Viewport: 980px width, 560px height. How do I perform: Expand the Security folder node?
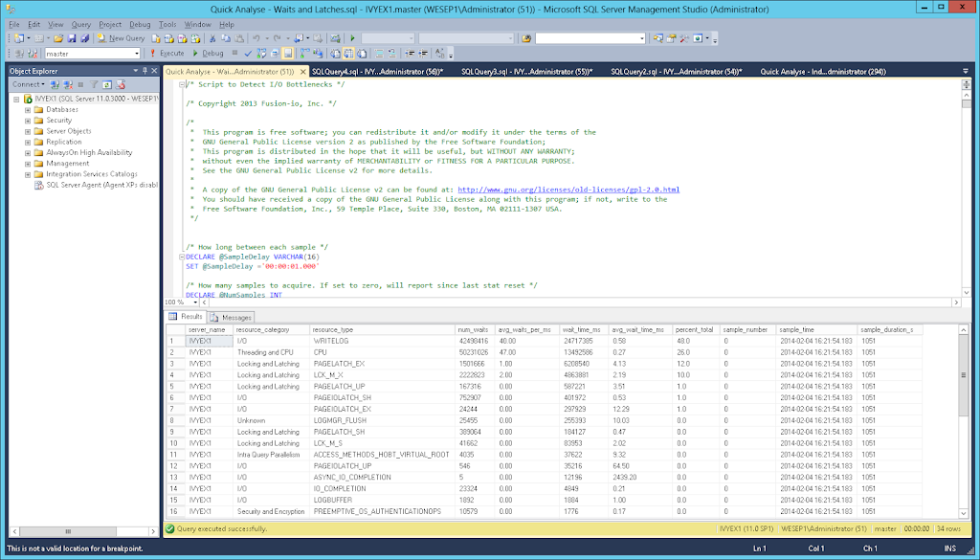point(28,121)
